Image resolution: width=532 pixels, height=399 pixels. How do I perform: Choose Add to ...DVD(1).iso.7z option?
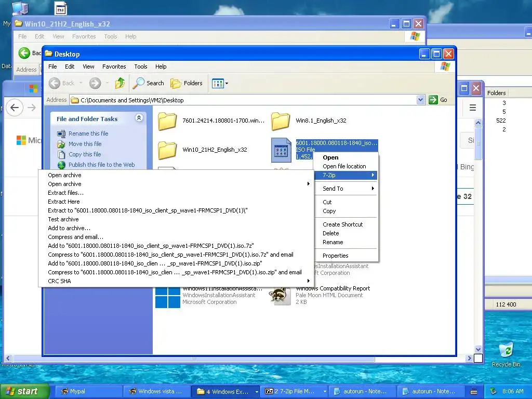tap(176, 246)
